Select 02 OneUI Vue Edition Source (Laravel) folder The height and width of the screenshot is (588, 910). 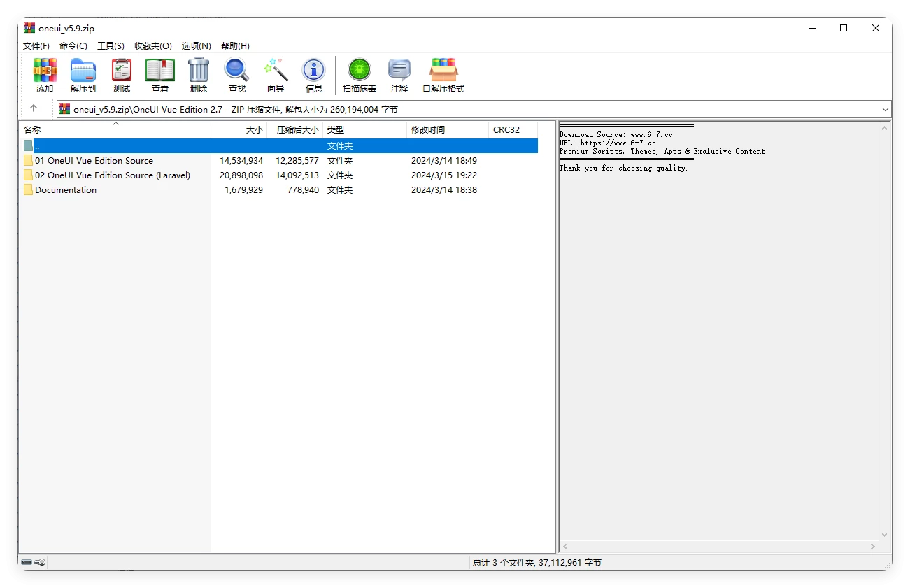112,175
